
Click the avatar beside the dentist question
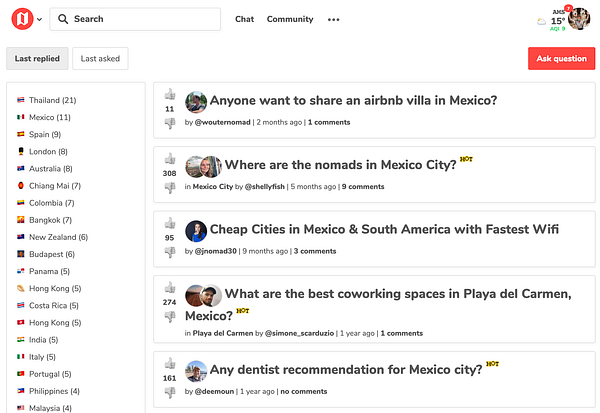(196, 371)
